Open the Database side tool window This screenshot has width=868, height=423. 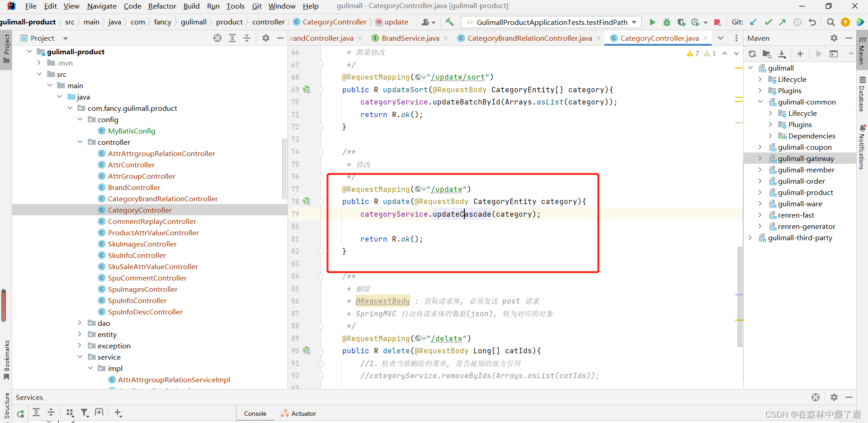click(862, 94)
